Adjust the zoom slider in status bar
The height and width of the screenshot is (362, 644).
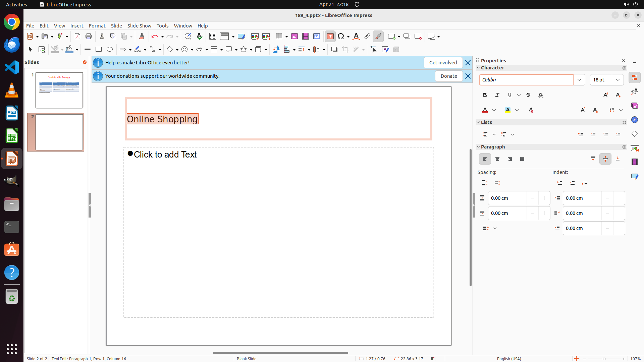pyautogui.click(x=604, y=359)
